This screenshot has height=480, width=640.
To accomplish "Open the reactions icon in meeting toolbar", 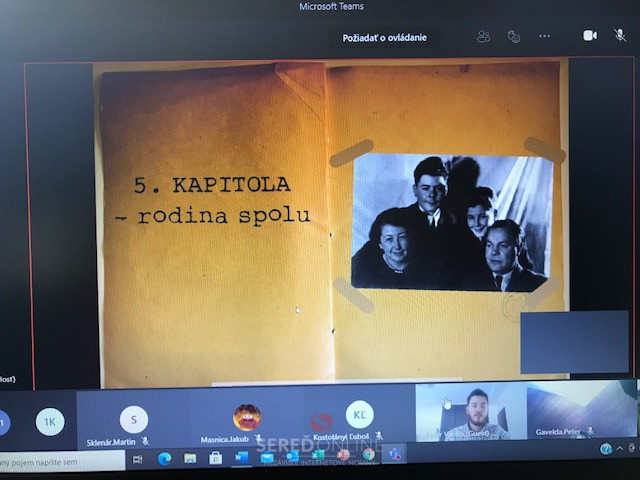I will click(514, 36).
